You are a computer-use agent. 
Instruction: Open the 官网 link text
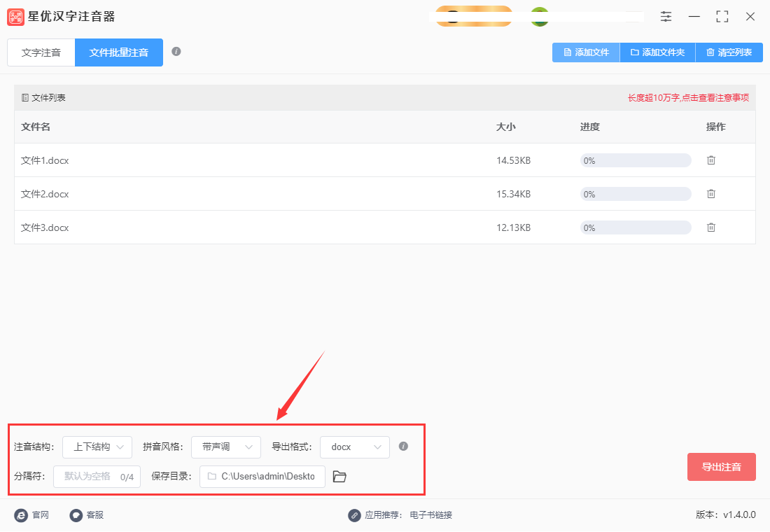point(41,515)
